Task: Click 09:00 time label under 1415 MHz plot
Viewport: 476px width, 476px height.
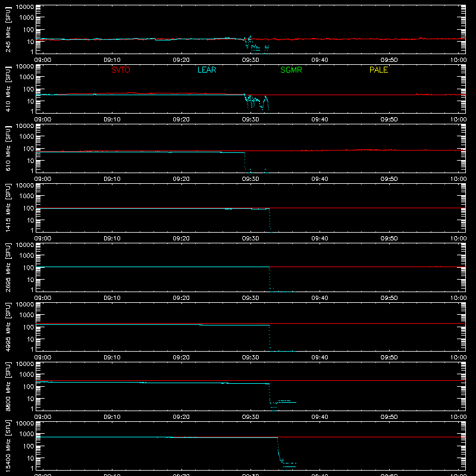Action: tap(43, 239)
